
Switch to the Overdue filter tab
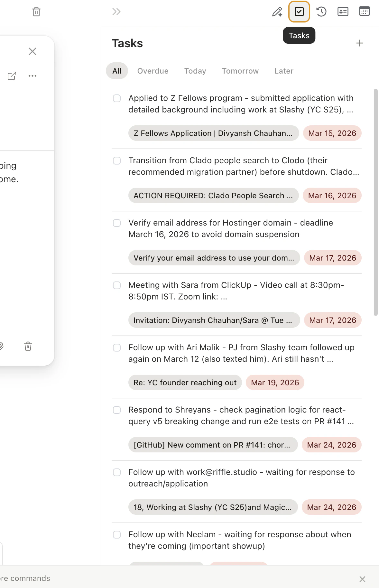coord(153,71)
